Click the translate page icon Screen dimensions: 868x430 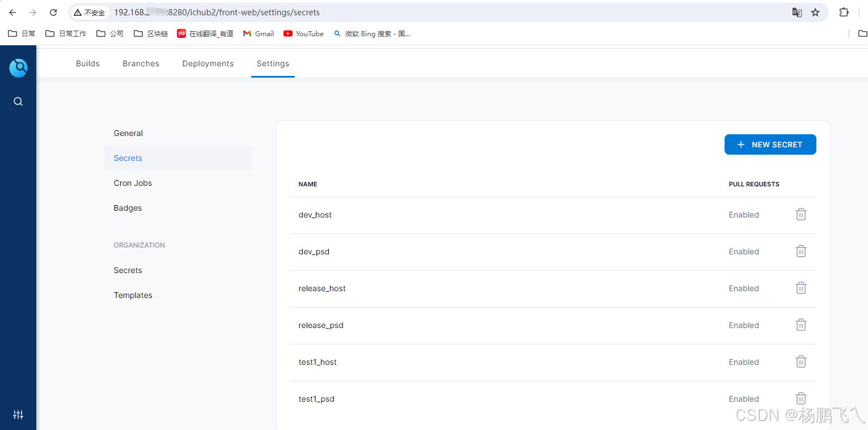[x=797, y=12]
